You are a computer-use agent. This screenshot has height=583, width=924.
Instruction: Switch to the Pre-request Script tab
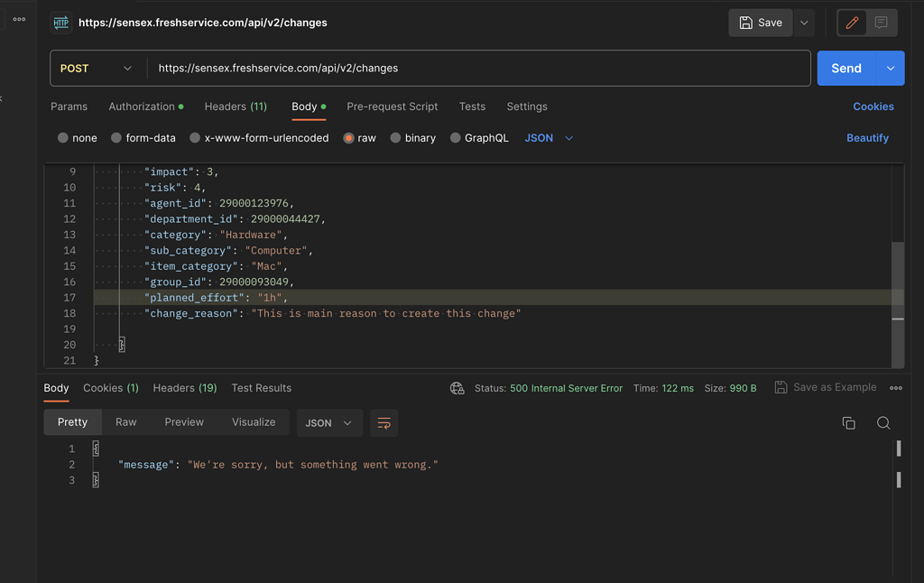pos(392,106)
